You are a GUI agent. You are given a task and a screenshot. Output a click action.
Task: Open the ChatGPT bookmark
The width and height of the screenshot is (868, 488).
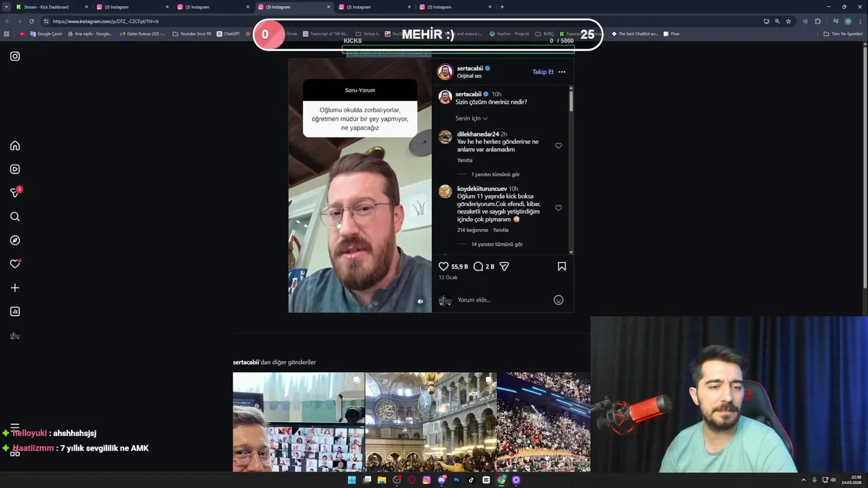coord(229,34)
